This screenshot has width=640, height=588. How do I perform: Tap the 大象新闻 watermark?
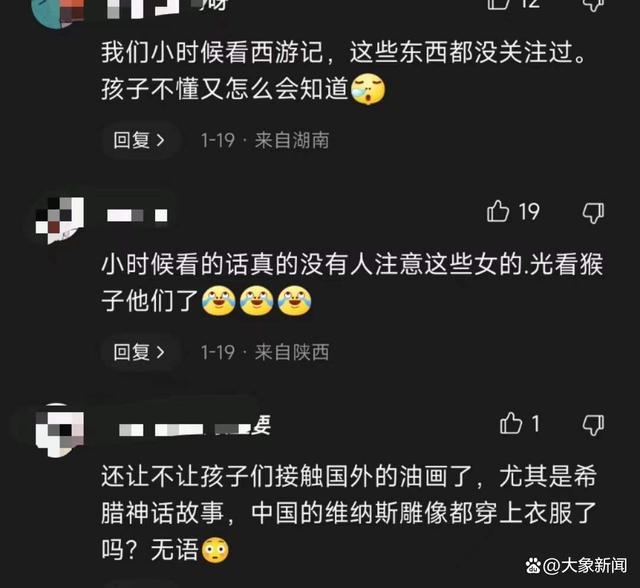576,566
